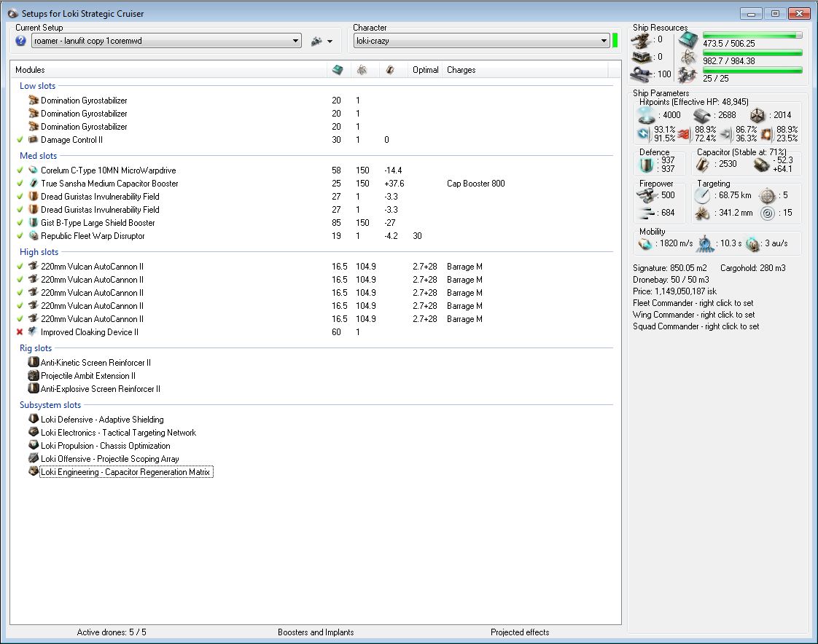Click the Defence shield tank icon

(x=647, y=165)
